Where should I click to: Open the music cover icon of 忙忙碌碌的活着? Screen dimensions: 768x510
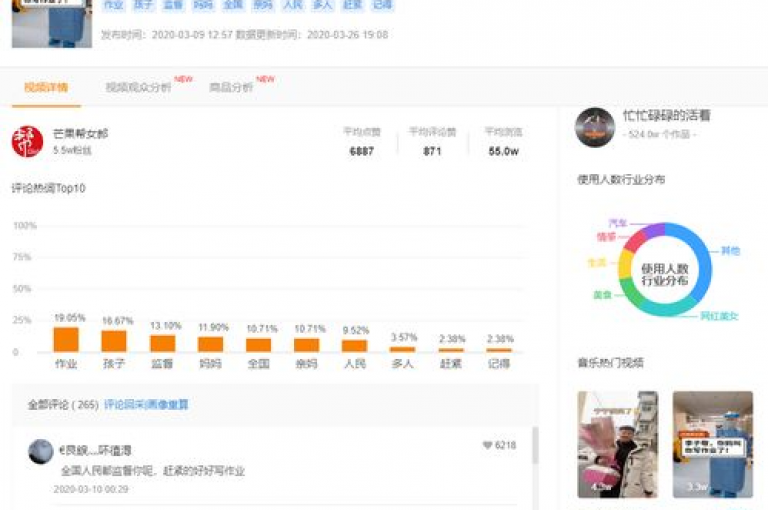595,127
